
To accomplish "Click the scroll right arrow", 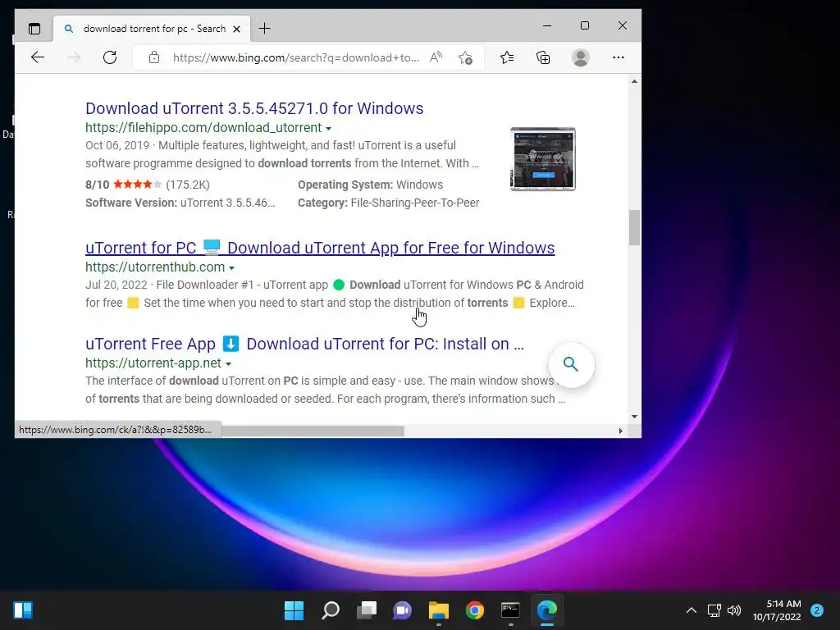I will point(621,431).
